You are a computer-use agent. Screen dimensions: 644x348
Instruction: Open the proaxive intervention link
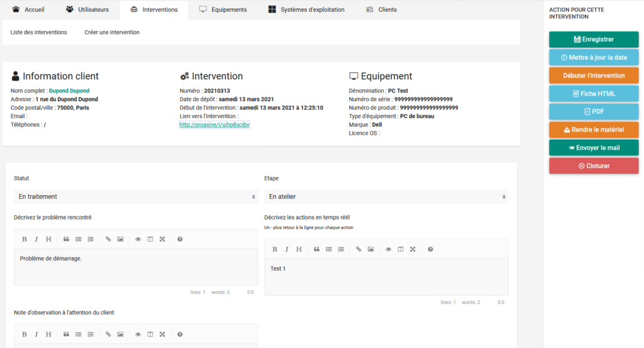[x=214, y=125]
